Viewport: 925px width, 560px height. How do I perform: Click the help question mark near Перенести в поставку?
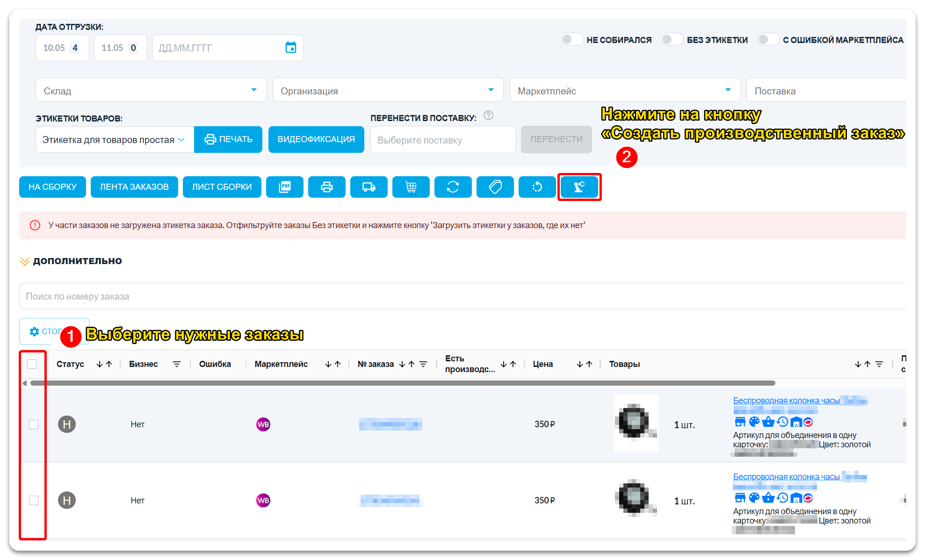[x=488, y=115]
